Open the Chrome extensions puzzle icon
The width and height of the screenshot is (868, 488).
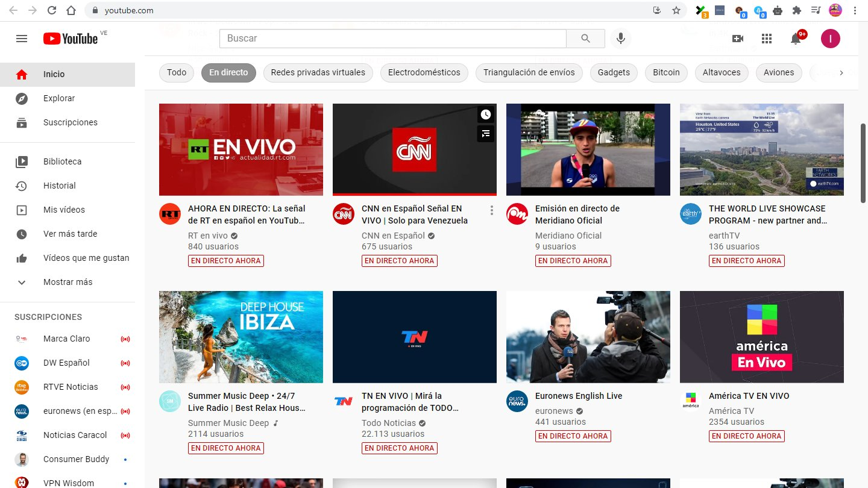[797, 10]
